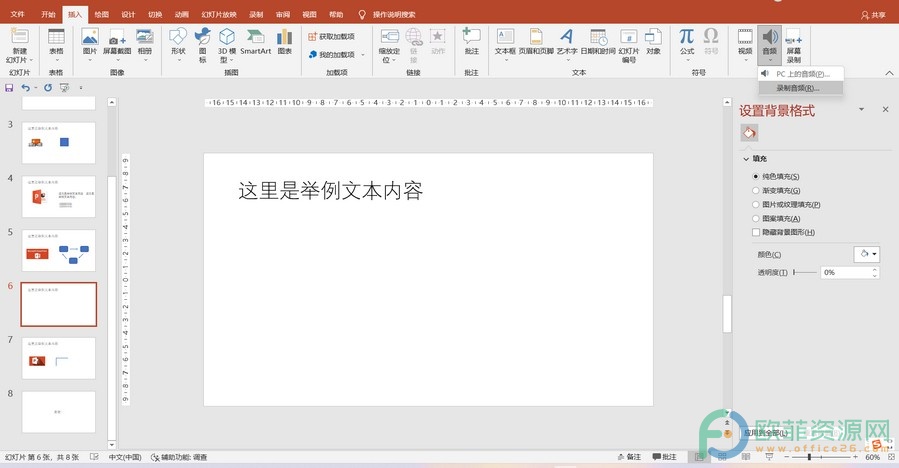Switch to reading view in status bar
The width and height of the screenshot is (899, 468).
(x=746, y=457)
